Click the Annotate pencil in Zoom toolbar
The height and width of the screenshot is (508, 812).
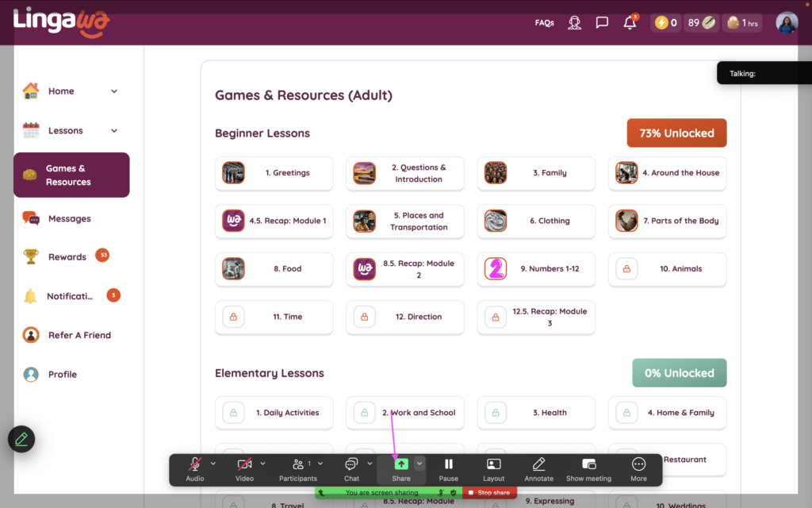tap(538, 468)
